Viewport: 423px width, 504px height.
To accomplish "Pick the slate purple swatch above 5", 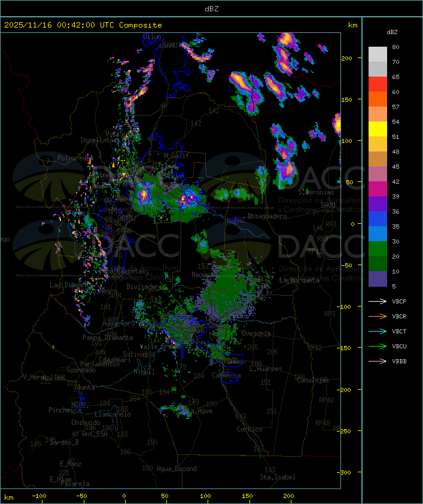I will click(x=378, y=279).
